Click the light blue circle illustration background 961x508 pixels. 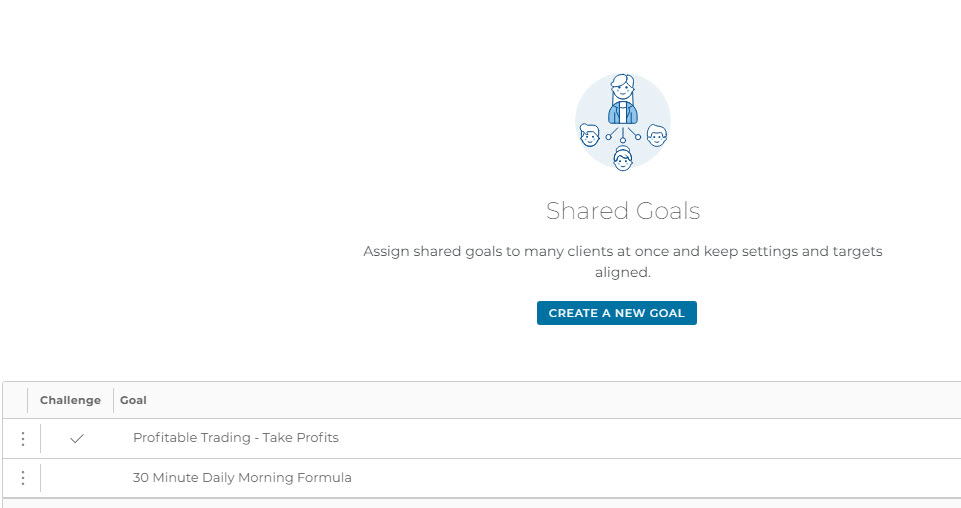click(623, 121)
